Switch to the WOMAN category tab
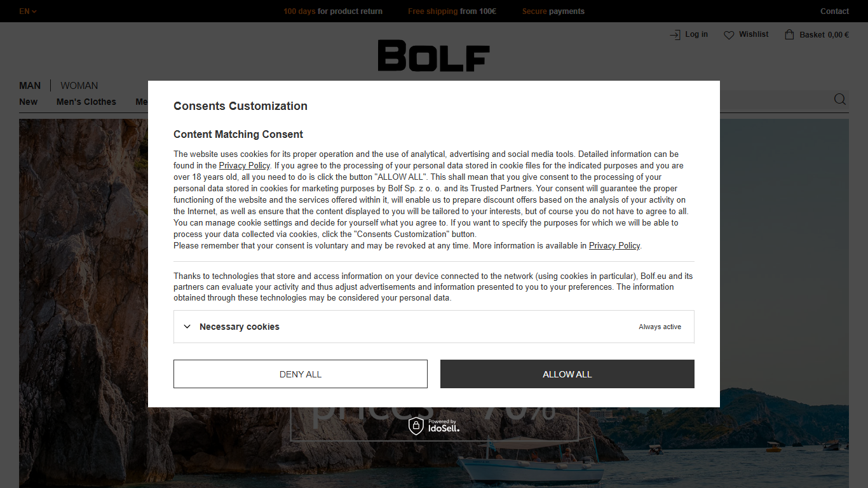Image resolution: width=868 pixels, height=488 pixels. tap(79, 85)
